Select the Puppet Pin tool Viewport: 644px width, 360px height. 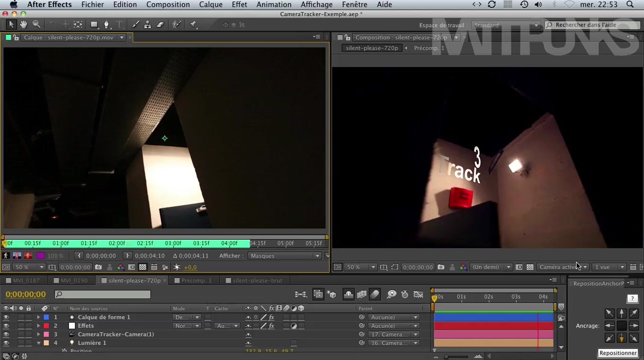pos(193,25)
